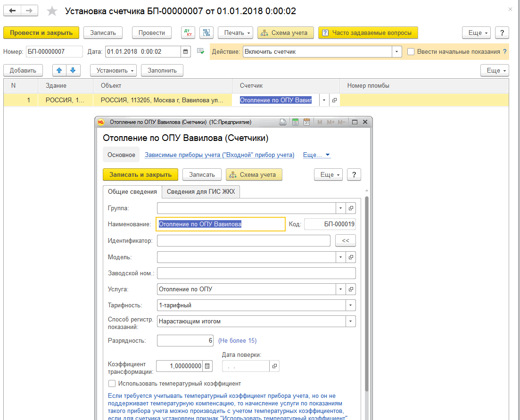Image resolution: width=520 pixels, height=420 pixels.
Task: Click the 1C logo in dialog title bar
Action: (x=101, y=122)
